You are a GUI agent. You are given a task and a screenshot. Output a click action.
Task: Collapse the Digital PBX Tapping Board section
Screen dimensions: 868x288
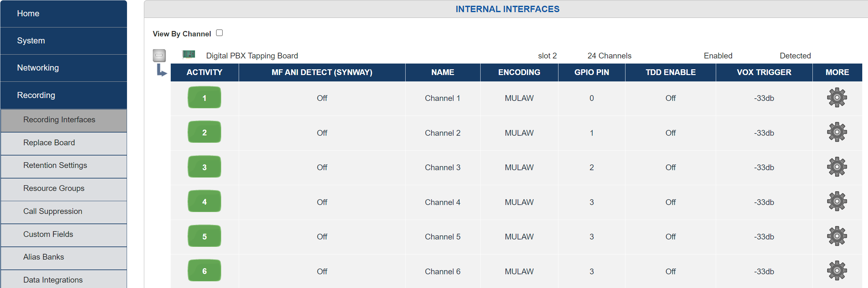[x=159, y=55]
